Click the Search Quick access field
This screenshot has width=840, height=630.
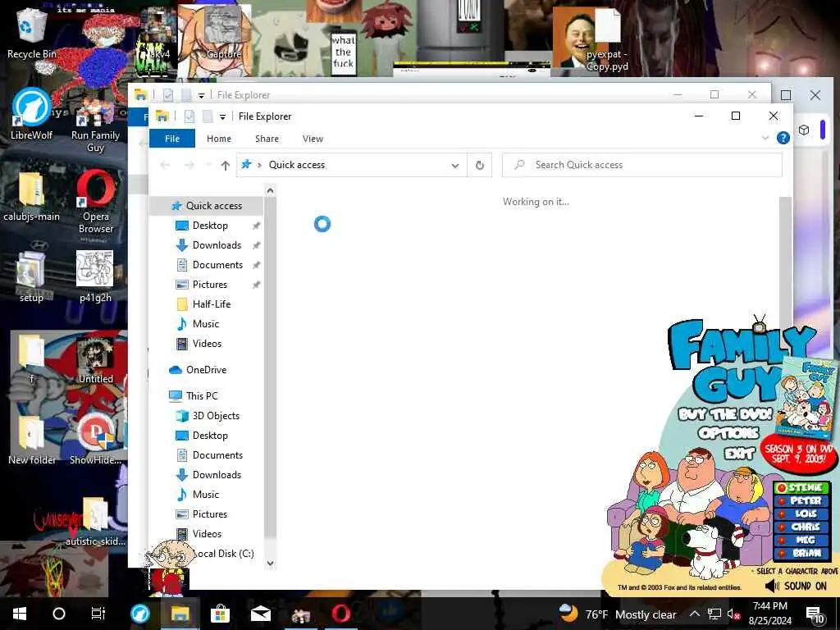pos(641,165)
